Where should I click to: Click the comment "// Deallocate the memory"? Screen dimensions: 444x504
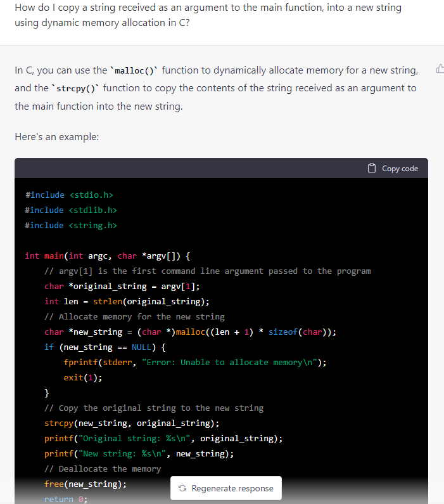click(103, 469)
